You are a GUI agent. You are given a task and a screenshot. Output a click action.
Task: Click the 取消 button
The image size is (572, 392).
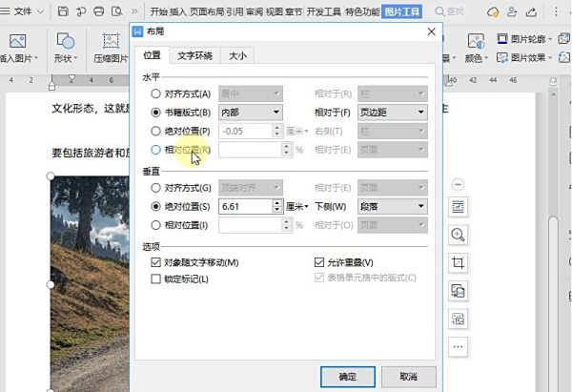pyautogui.click(x=409, y=377)
